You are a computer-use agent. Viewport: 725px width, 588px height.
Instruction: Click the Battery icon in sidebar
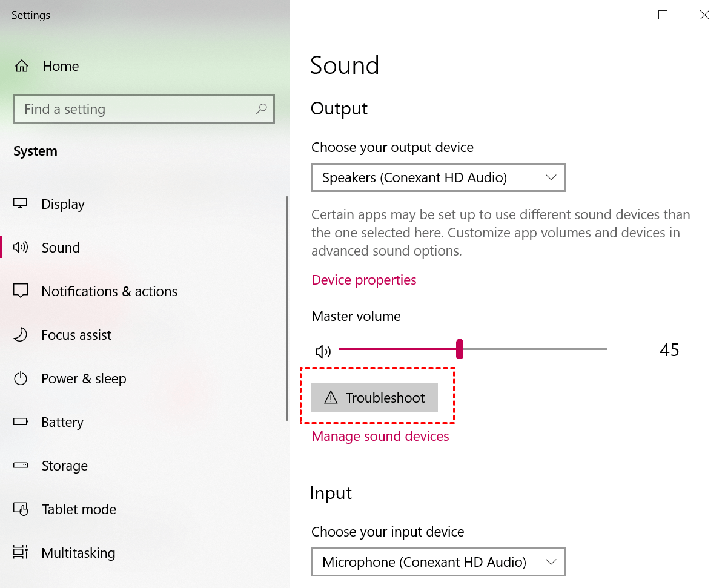pos(21,422)
